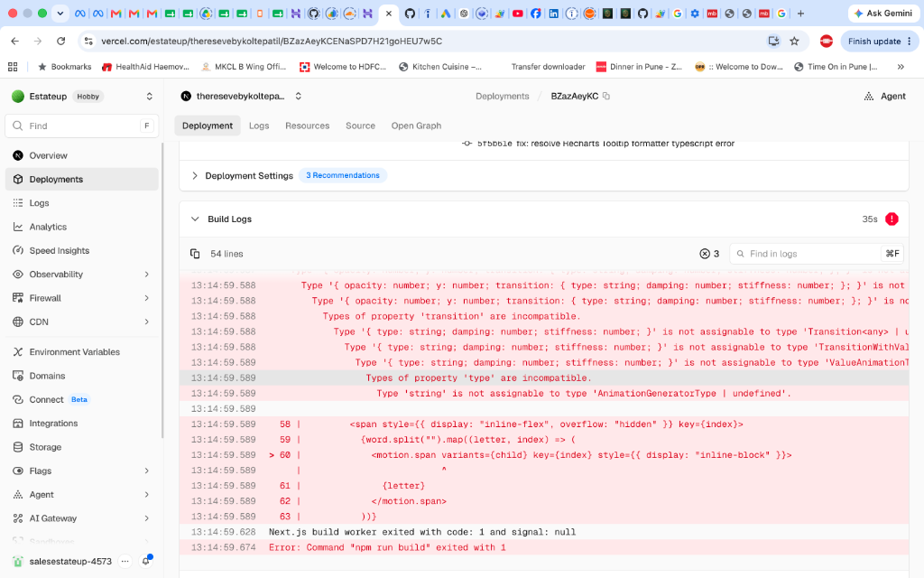
Task: Select the npm run build error line
Action: coord(544,547)
